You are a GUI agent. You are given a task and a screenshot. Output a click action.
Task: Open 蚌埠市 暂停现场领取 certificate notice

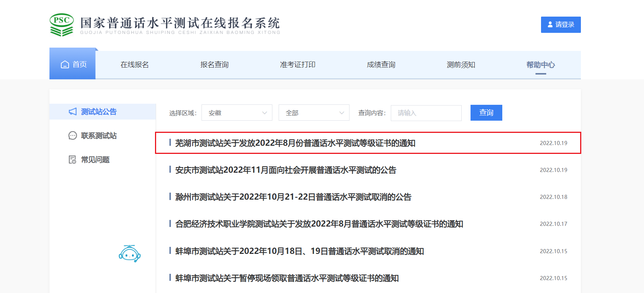(287, 278)
